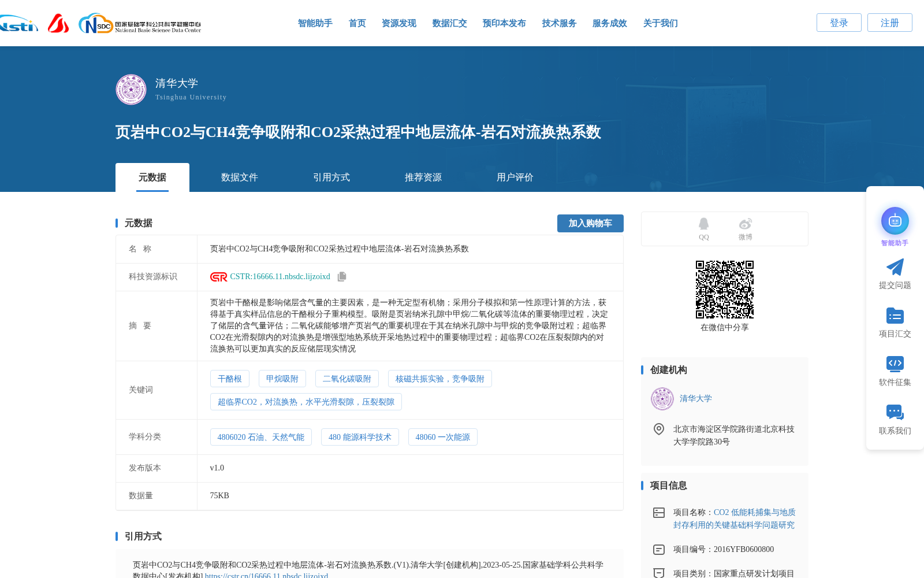924x578 pixels.
Task: Click the Tsinghua University emblem in the header
Action: coord(131,90)
